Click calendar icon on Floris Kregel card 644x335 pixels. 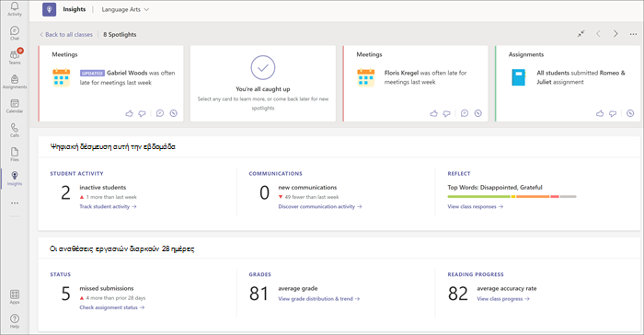pyautogui.click(x=366, y=77)
